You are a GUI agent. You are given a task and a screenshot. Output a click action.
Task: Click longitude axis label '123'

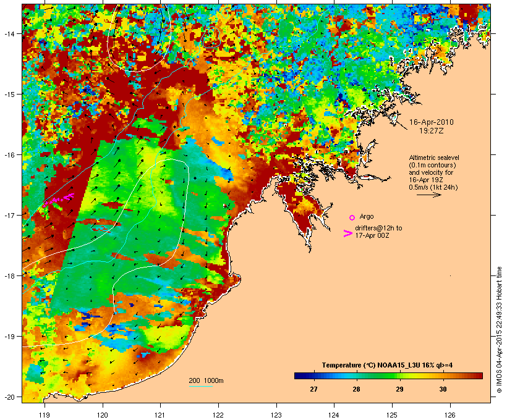click(276, 415)
